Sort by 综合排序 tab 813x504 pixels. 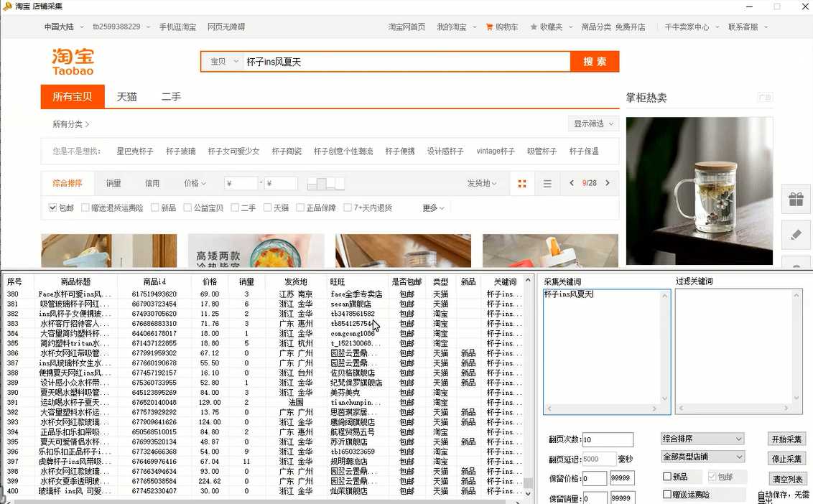coord(68,183)
